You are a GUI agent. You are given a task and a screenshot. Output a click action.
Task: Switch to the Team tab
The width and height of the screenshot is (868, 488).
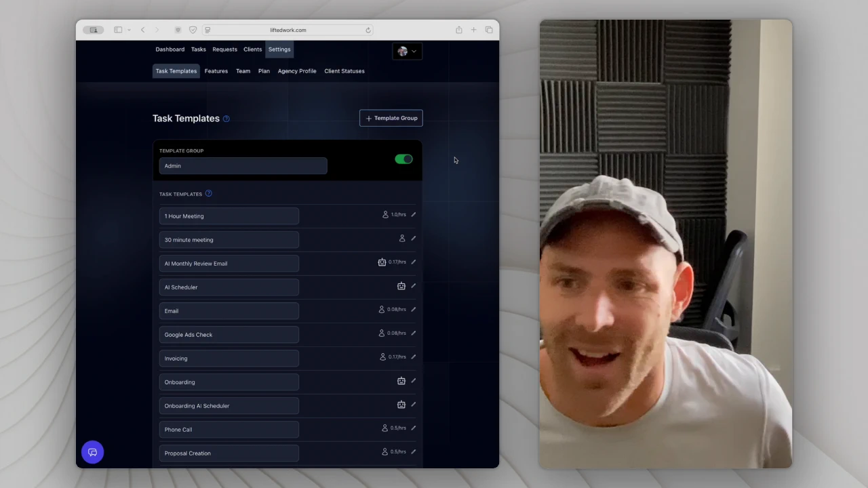point(243,71)
